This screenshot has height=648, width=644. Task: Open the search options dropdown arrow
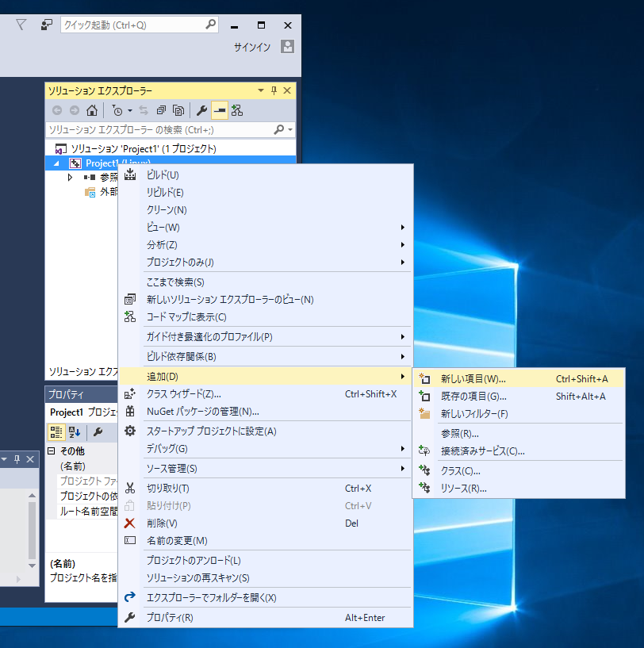point(290,130)
